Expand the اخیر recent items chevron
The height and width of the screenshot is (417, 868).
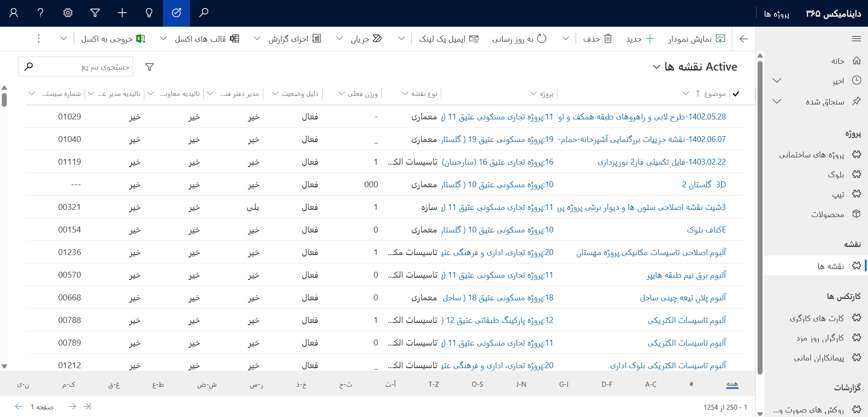point(777,81)
